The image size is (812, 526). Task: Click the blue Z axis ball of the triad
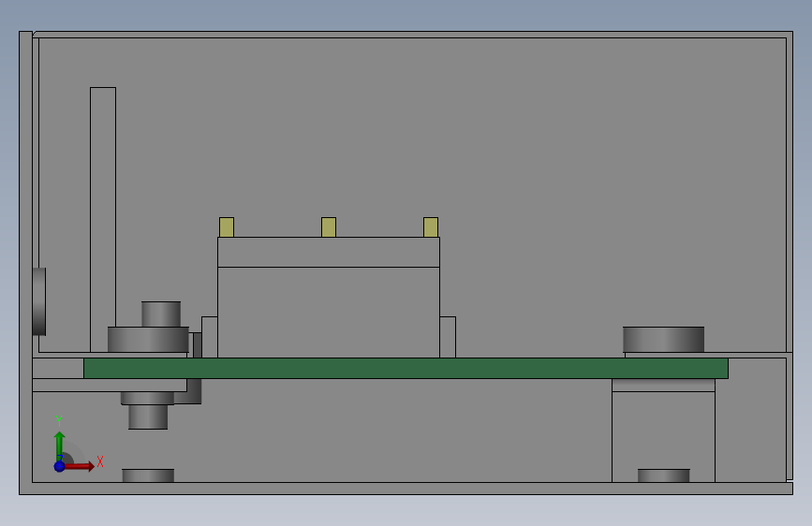59,466
